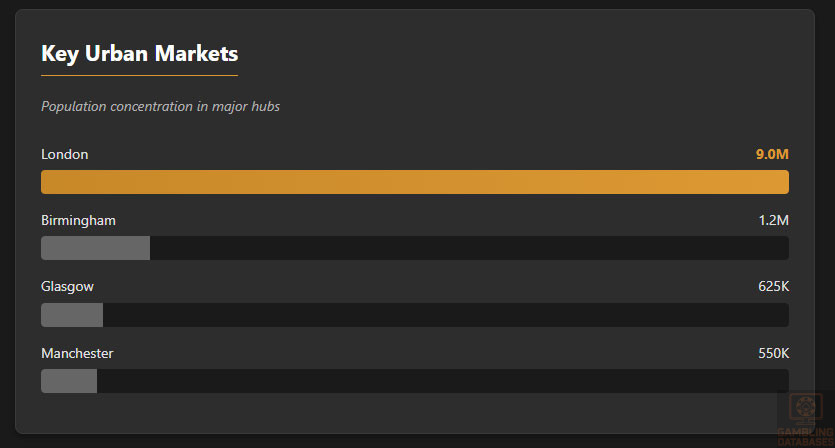Click the gray filled Glasgow bar segment
Image resolution: width=835 pixels, height=448 pixels.
click(72, 315)
